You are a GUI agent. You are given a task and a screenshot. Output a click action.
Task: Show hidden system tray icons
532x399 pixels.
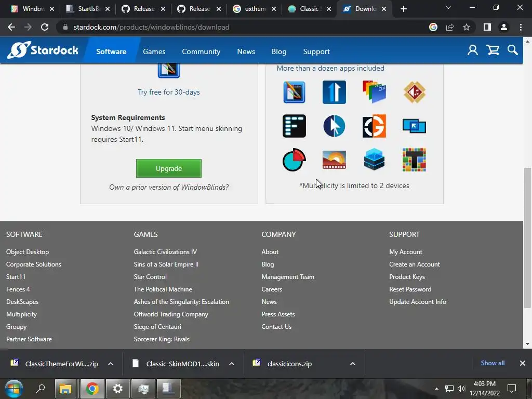(x=436, y=389)
